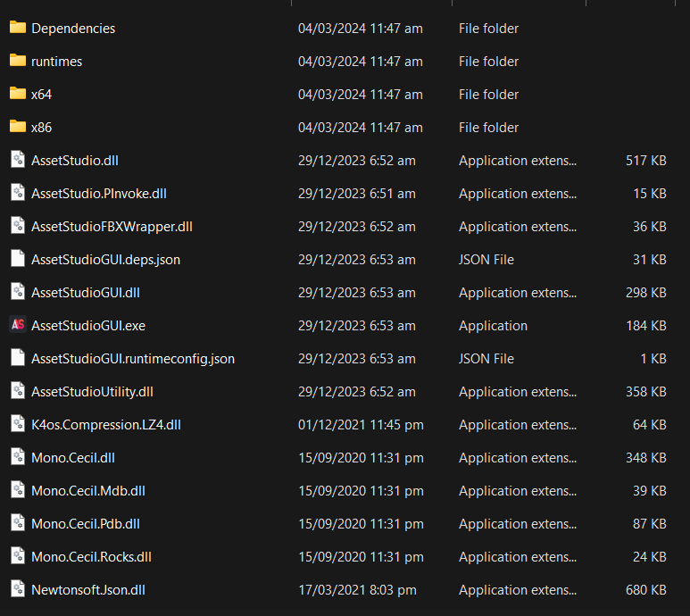Click the date modified of Mono.Cecil.Rocks.dll

[361, 556]
